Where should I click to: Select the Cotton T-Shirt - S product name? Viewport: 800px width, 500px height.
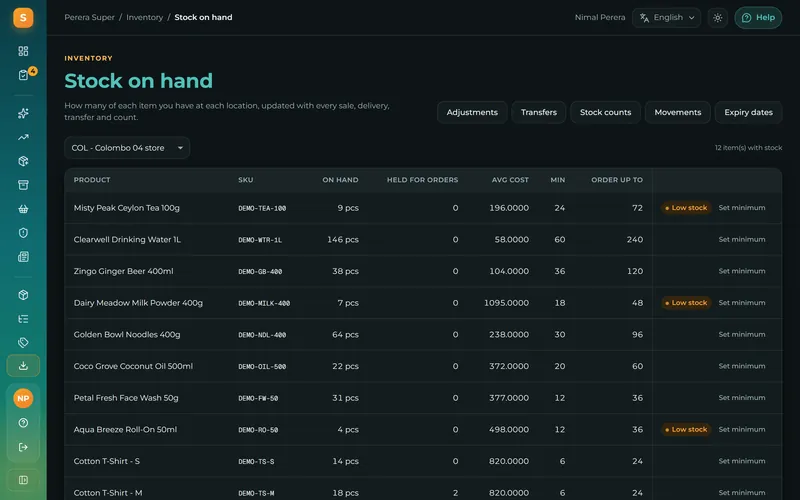[x=107, y=461]
